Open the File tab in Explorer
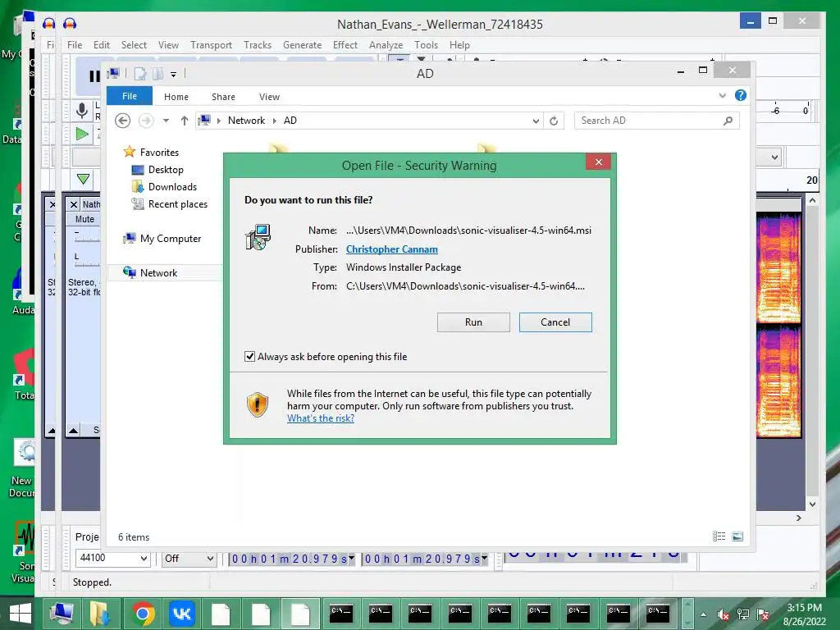 tap(130, 96)
